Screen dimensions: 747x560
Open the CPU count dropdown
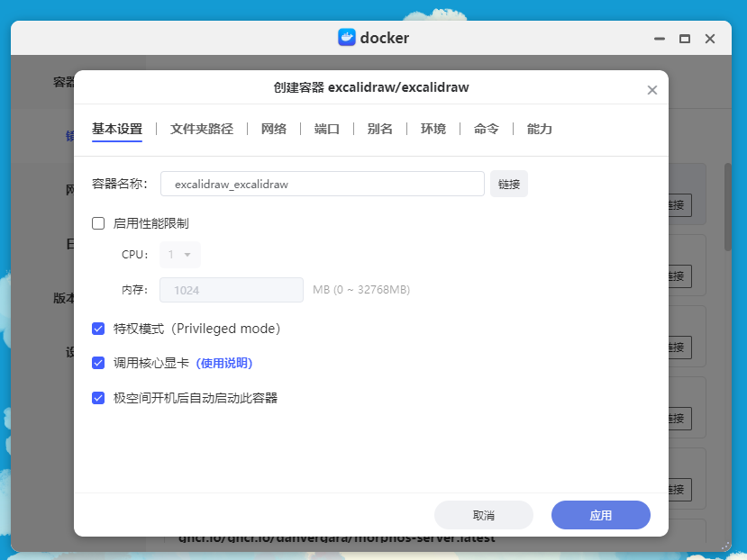[x=180, y=255]
